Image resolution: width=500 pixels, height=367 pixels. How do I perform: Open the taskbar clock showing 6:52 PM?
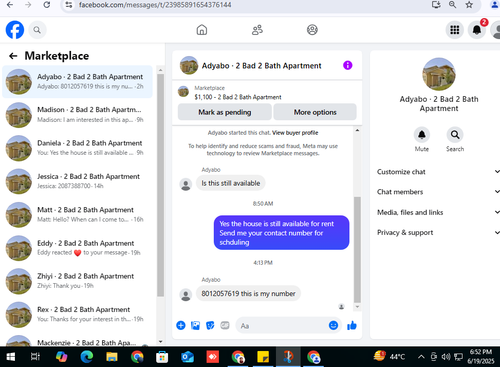tap(481, 356)
